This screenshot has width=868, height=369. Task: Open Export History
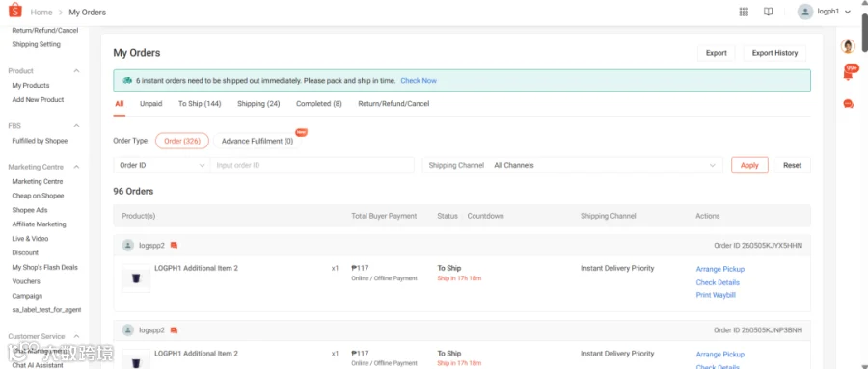pyautogui.click(x=774, y=53)
